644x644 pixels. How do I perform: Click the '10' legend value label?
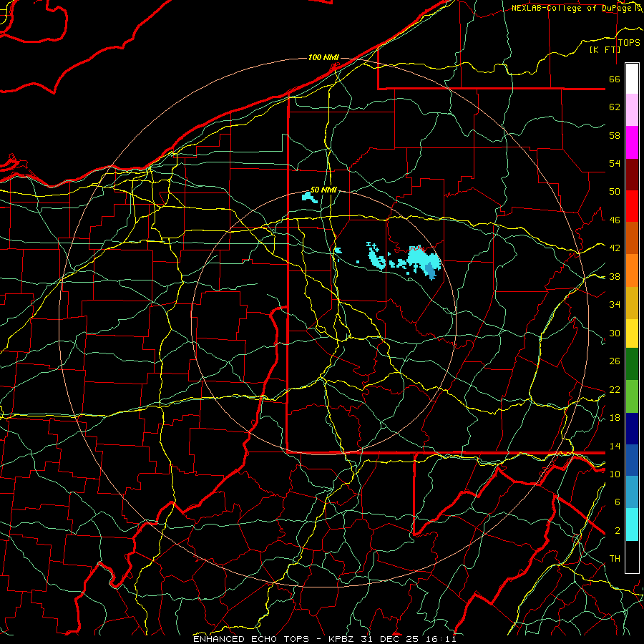pyautogui.click(x=615, y=474)
